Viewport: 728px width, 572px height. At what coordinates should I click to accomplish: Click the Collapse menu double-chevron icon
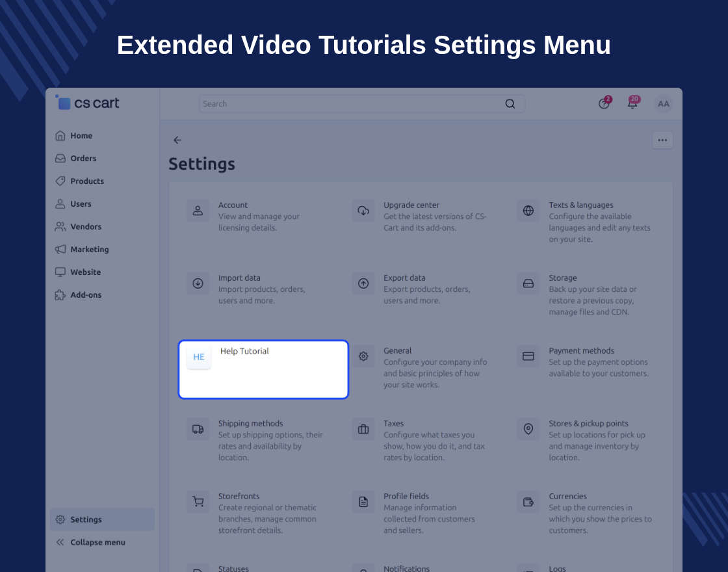(x=60, y=542)
